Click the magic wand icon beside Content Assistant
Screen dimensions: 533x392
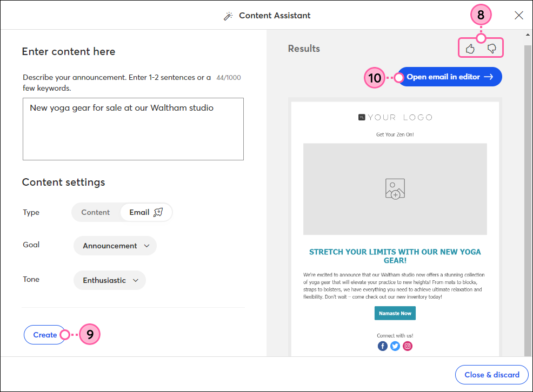[228, 16]
